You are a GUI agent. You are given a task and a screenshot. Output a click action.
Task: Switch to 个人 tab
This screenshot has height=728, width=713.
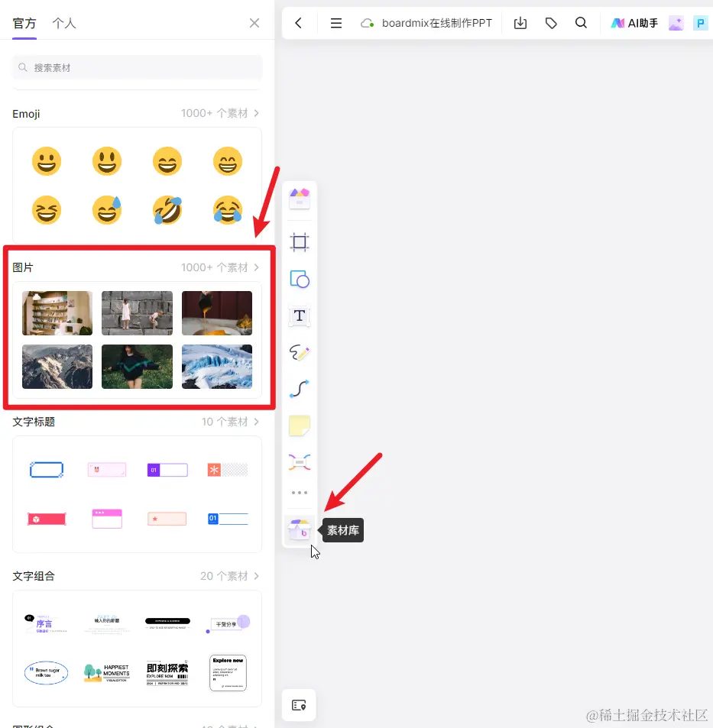tap(64, 23)
